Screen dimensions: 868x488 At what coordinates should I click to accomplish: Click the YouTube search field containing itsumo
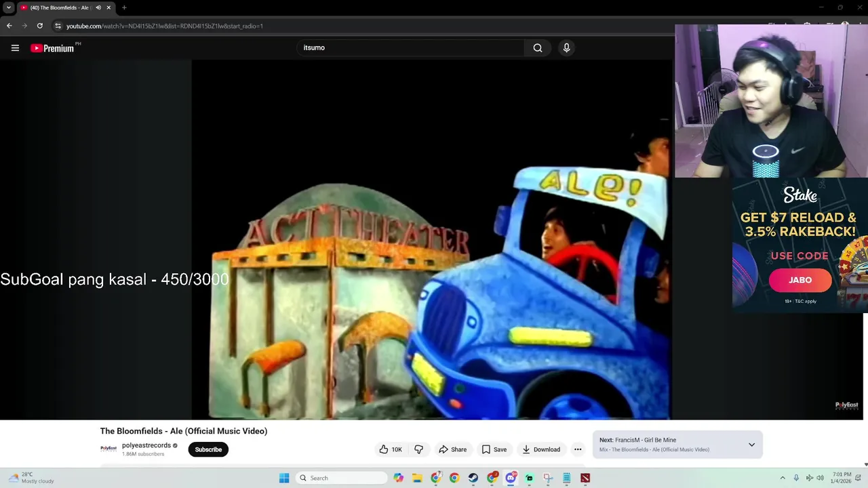tap(412, 48)
